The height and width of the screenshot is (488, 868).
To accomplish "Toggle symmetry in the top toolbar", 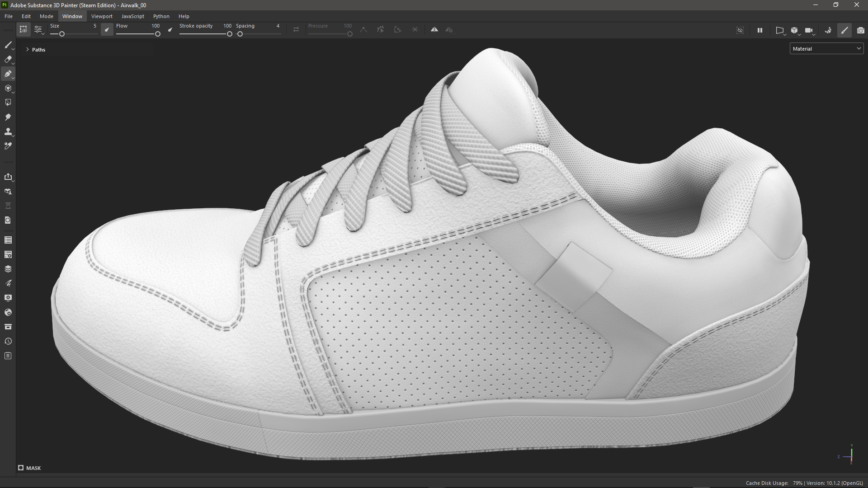I will (434, 30).
